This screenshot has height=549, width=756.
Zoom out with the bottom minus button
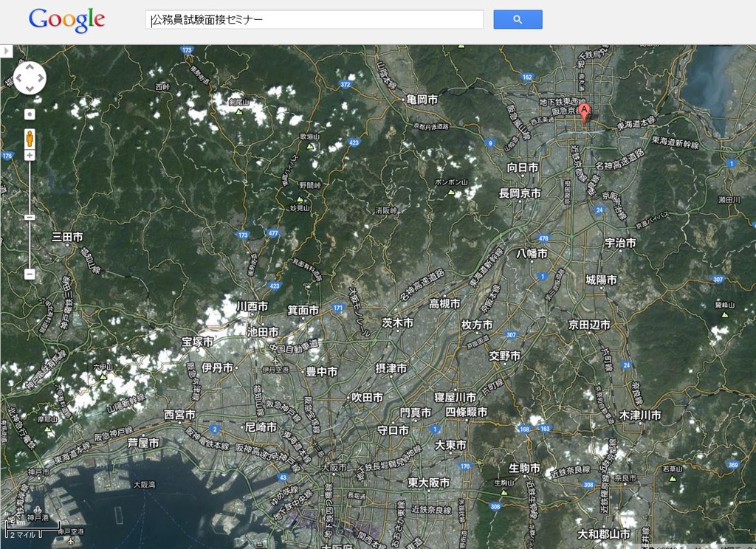(x=30, y=274)
